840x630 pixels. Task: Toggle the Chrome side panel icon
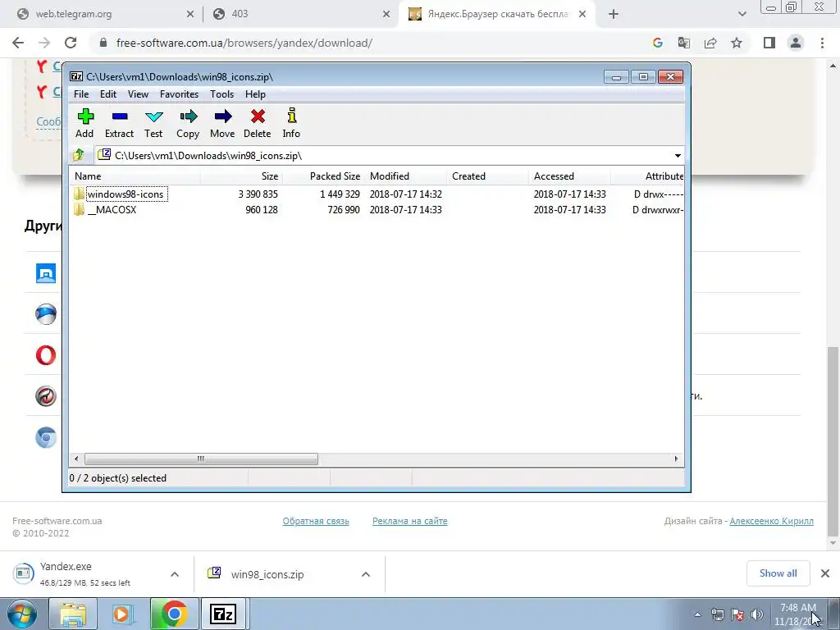pyautogui.click(x=769, y=43)
